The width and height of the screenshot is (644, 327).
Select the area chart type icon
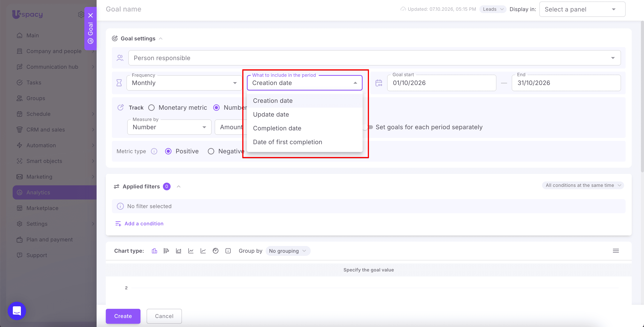tap(178, 251)
